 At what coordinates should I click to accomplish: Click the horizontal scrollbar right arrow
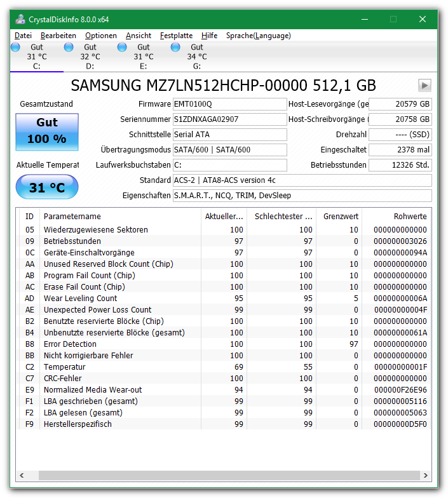click(x=426, y=475)
